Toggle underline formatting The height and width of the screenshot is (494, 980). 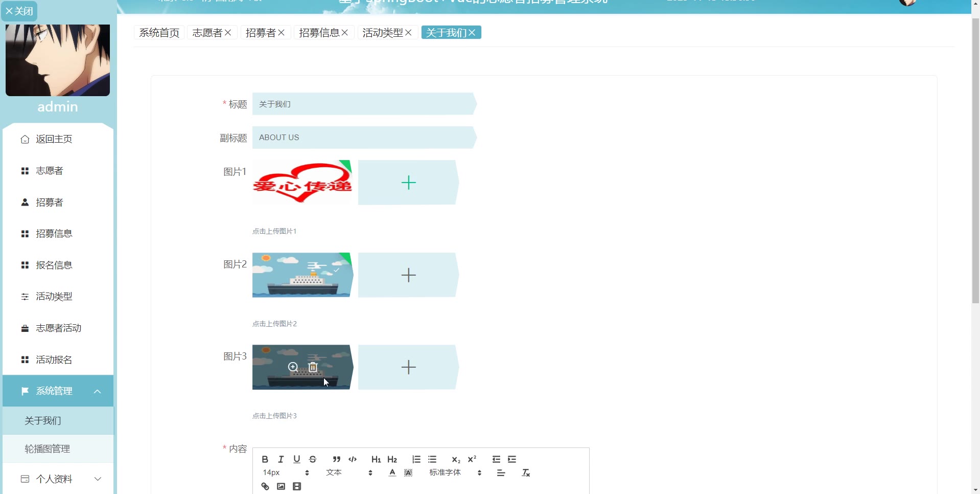[297, 459]
